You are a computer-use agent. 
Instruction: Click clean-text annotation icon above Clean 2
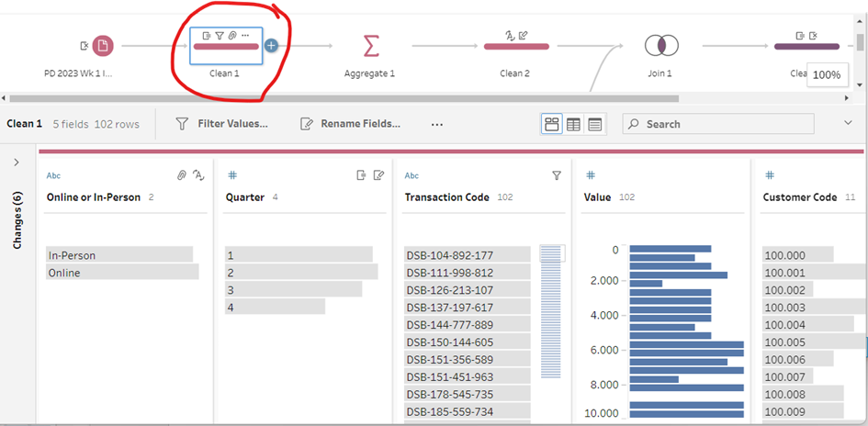coord(511,36)
